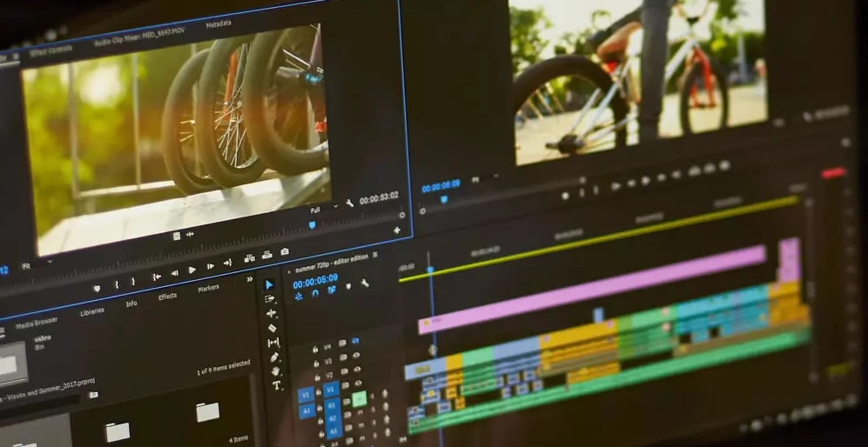Export a frame from the Source monitor
This screenshot has width=868, height=447.
[x=285, y=251]
